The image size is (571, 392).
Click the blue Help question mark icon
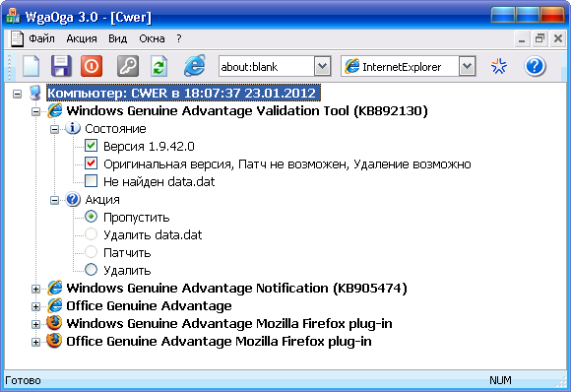point(535,66)
